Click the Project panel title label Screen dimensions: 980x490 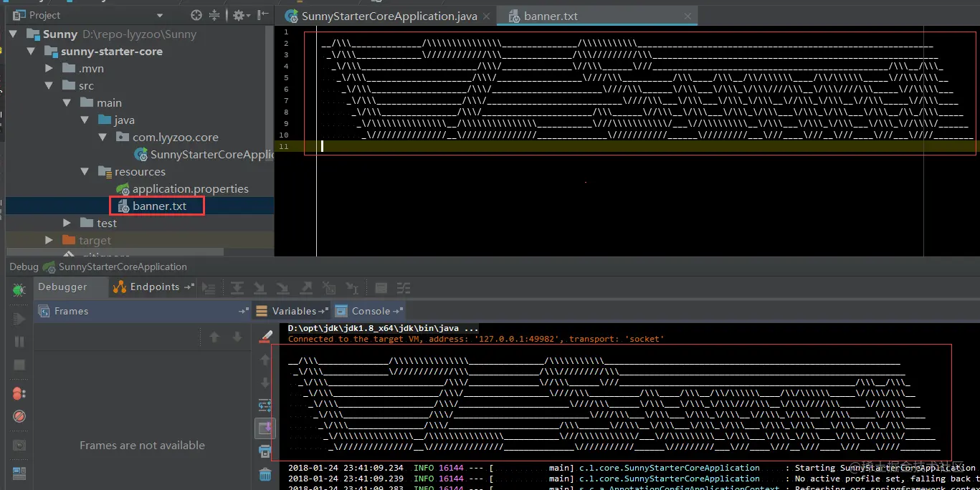(44, 15)
